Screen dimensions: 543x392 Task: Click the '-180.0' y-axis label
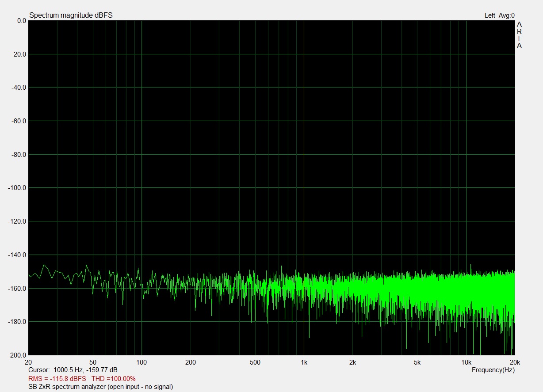click(x=18, y=322)
